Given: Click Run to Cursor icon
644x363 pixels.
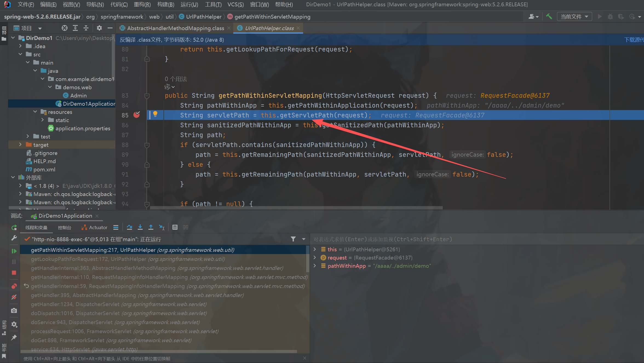Looking at the screenshot, I should (x=162, y=227).
